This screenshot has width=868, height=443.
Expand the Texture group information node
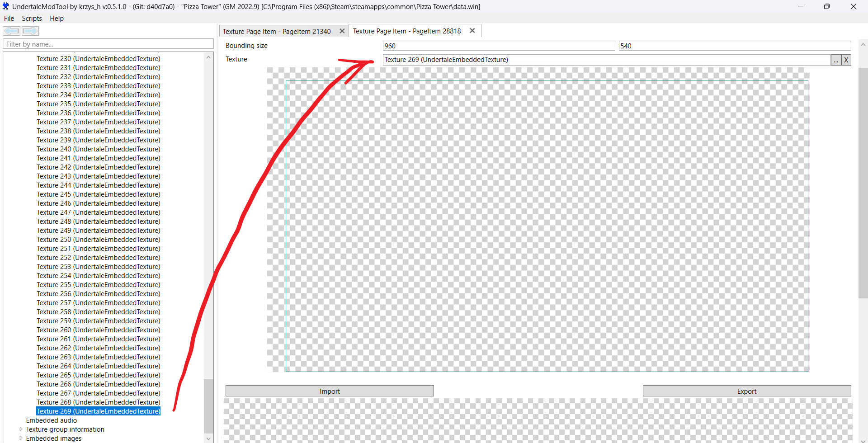21,429
